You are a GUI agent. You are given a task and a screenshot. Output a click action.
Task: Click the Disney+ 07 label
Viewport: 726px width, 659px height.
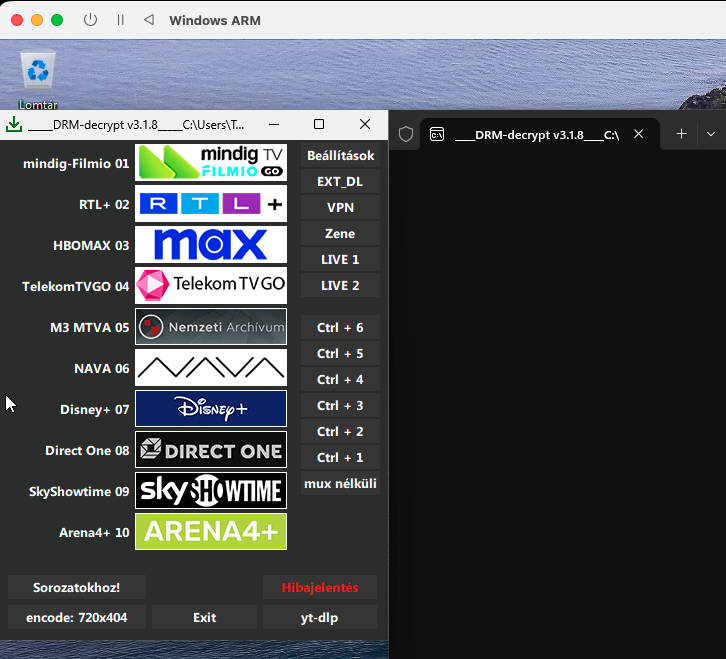click(94, 409)
